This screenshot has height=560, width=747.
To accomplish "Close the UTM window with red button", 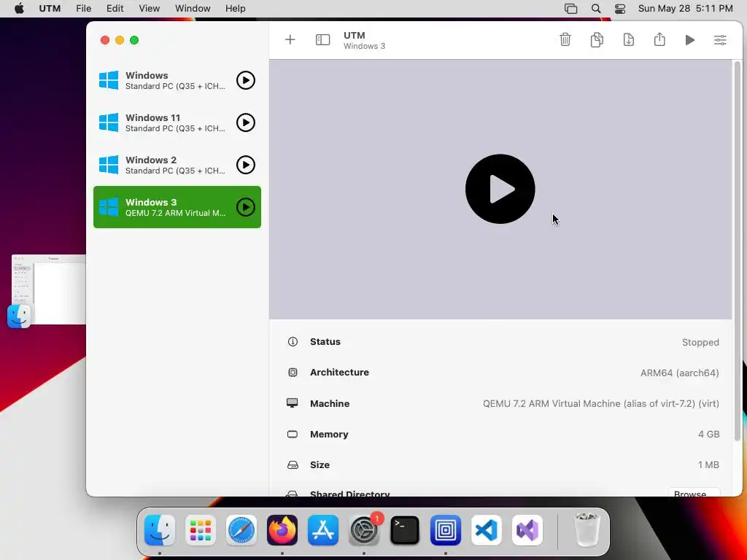I will tap(105, 40).
